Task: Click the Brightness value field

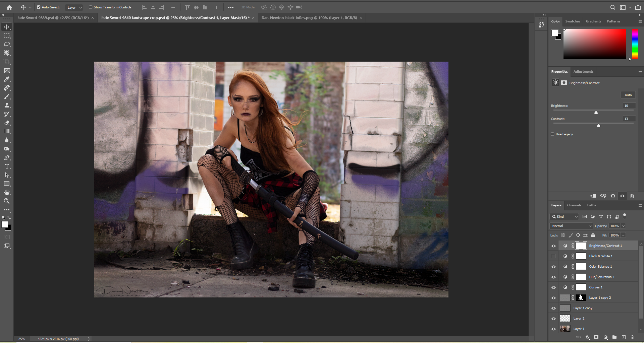Action: click(629, 106)
